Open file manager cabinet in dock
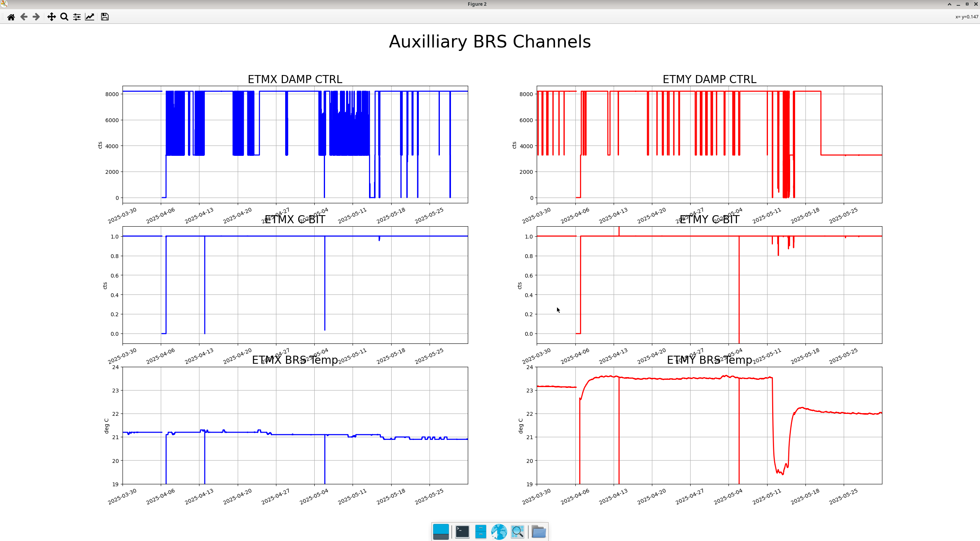Viewport: 980px width, 541px height. 480,531
